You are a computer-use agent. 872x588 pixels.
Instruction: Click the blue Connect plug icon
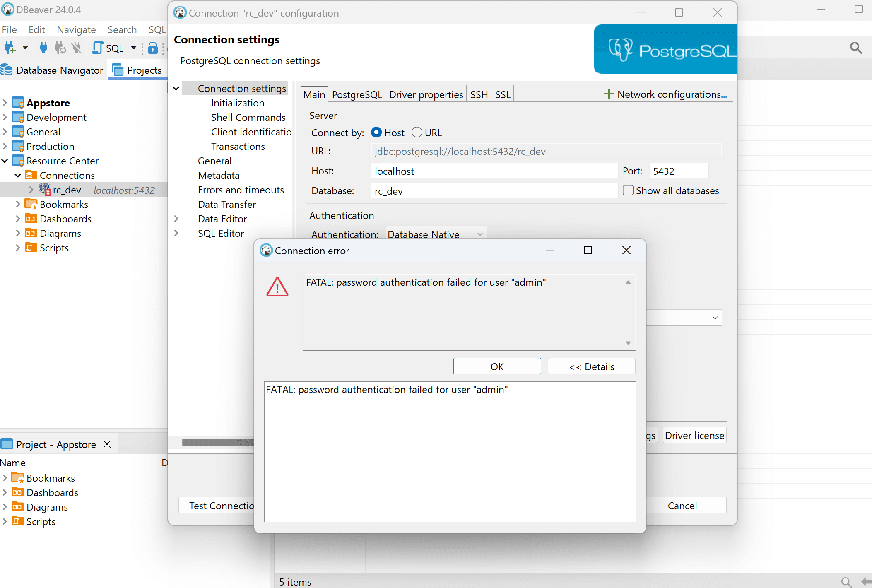(x=43, y=48)
